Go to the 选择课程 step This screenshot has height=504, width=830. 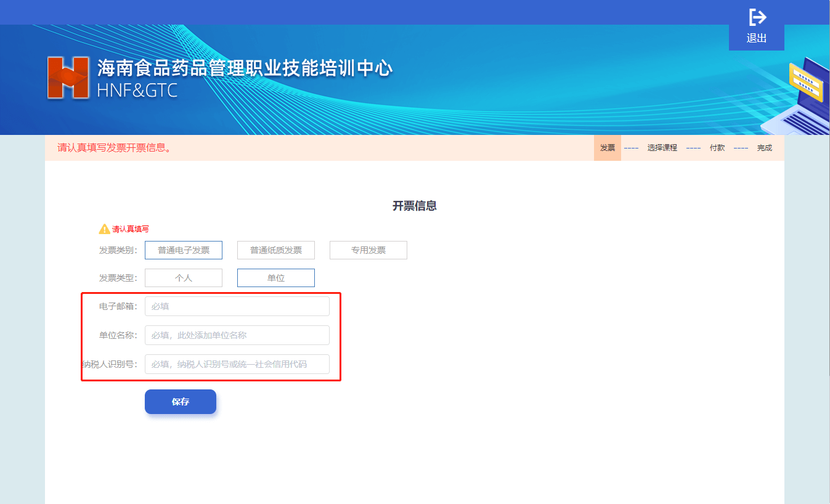tap(662, 148)
